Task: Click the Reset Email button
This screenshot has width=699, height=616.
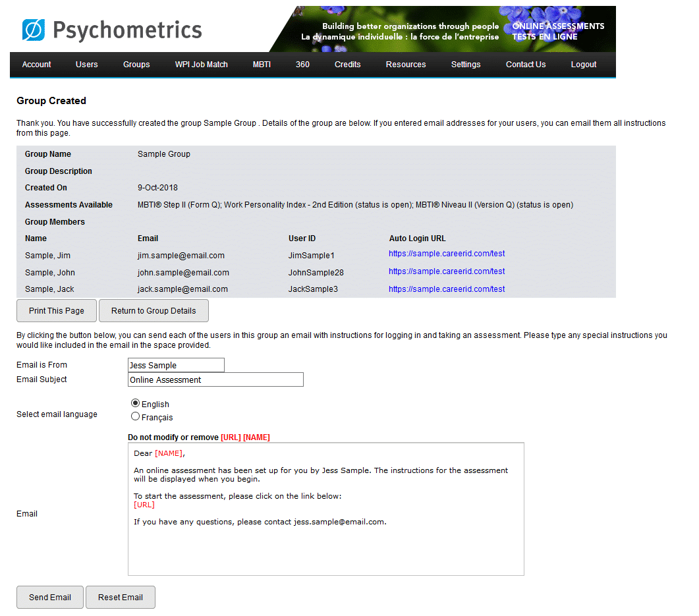Action: [121, 598]
